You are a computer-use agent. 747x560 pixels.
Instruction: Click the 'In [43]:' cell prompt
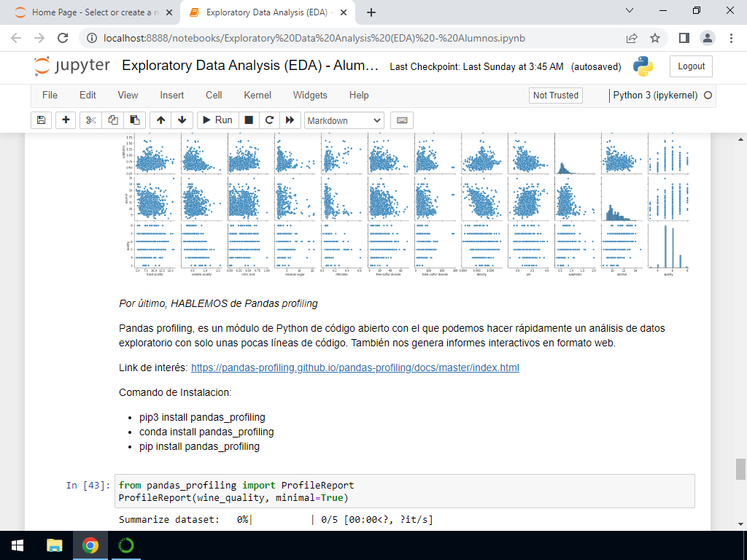(x=88, y=485)
